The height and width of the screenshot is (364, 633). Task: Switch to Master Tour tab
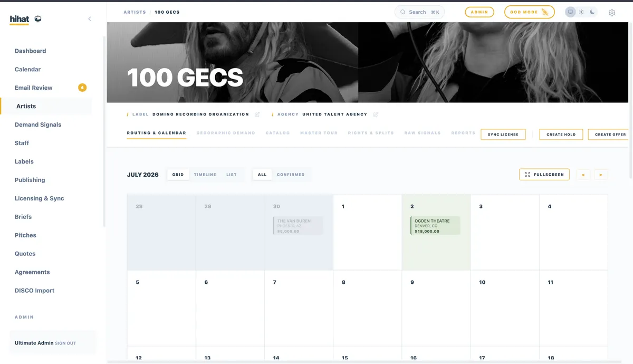click(319, 133)
